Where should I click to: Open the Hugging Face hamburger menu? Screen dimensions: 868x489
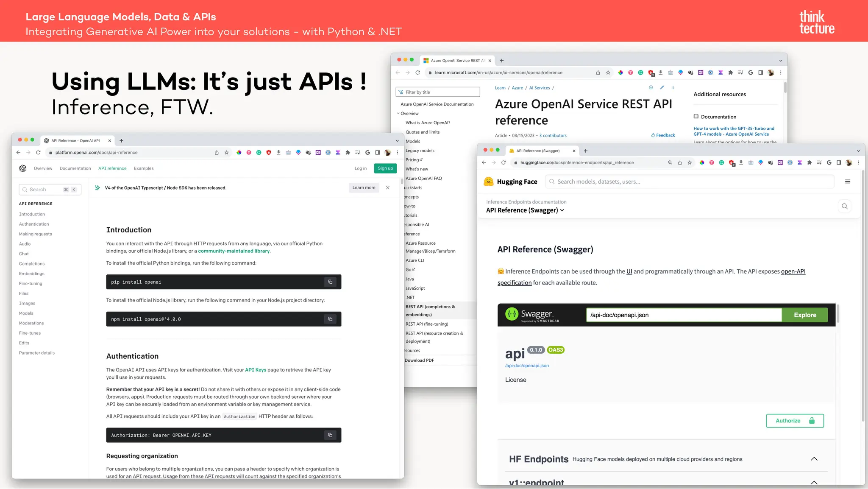click(848, 182)
